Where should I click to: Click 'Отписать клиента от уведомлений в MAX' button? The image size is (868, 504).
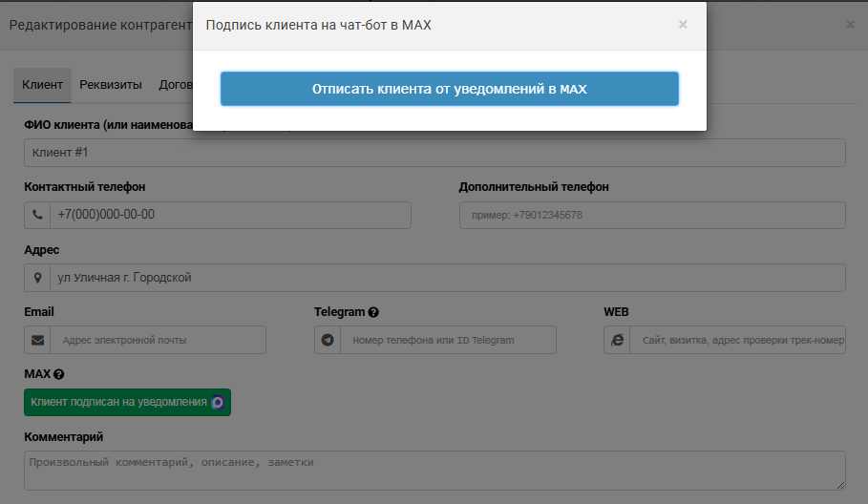(x=450, y=89)
